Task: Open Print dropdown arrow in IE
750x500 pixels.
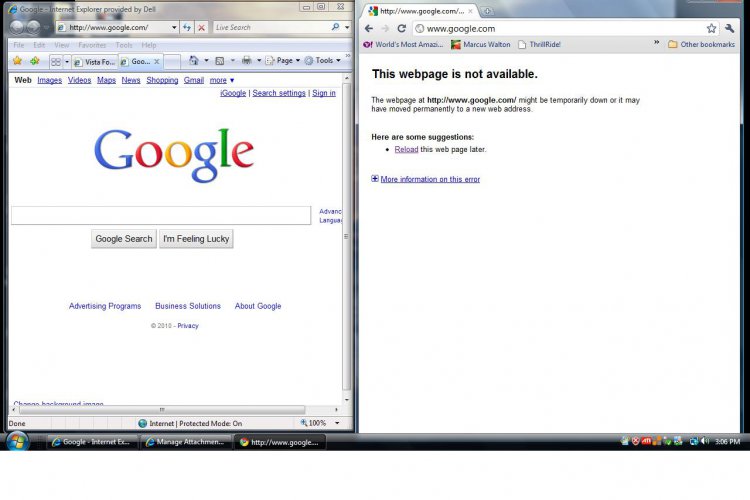Action: tap(259, 61)
